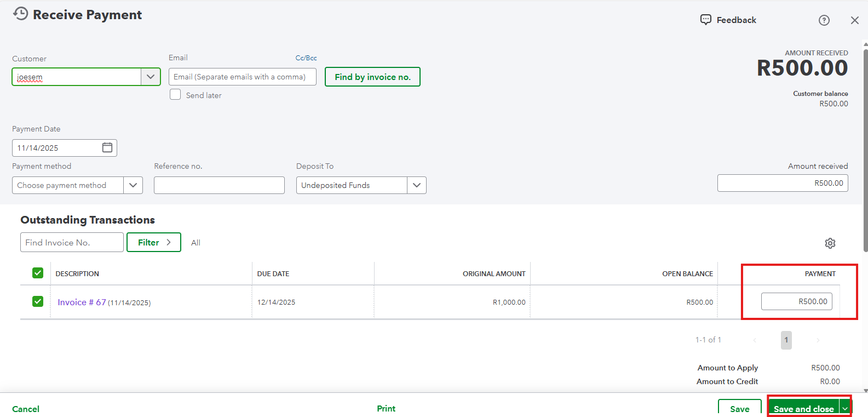Uncheck the Invoice # 67 row checkbox
The image size is (868, 417).
(x=38, y=301)
